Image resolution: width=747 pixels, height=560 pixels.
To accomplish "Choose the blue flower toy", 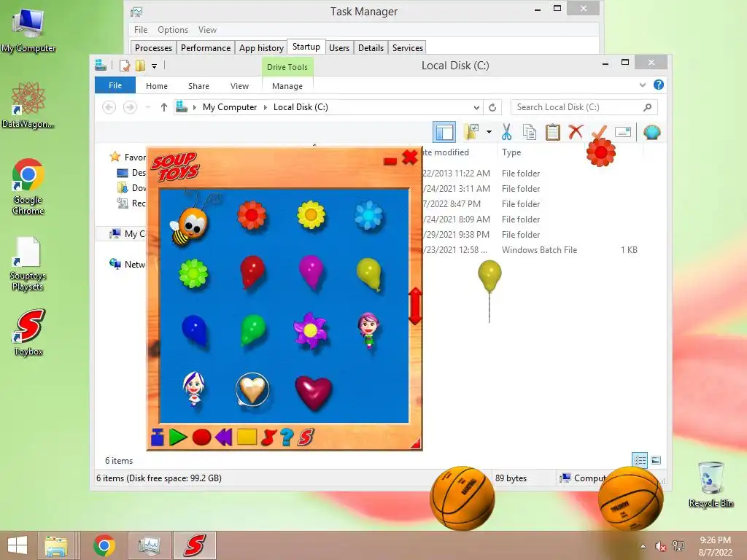I will (368, 215).
